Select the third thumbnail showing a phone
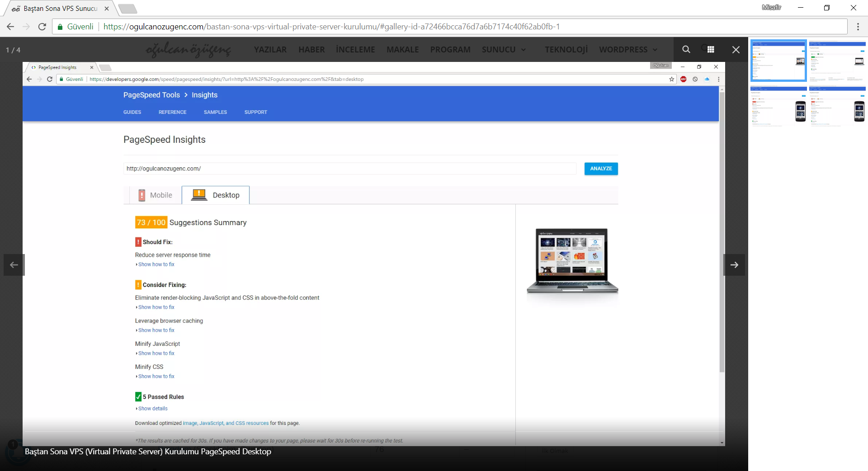This screenshot has height=471, width=868. coord(778,105)
